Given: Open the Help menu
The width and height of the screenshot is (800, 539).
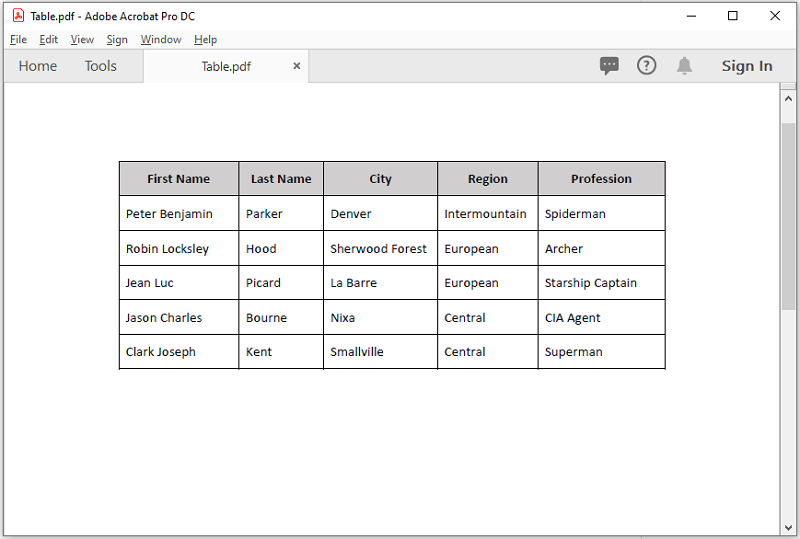Looking at the screenshot, I should pyautogui.click(x=205, y=39).
